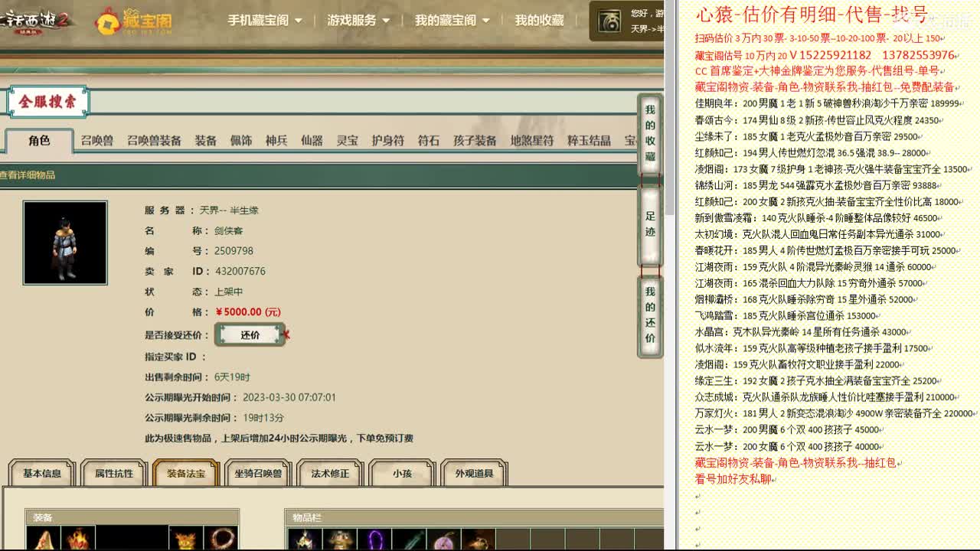Open 我的收藏 in the top navigation

tap(539, 21)
